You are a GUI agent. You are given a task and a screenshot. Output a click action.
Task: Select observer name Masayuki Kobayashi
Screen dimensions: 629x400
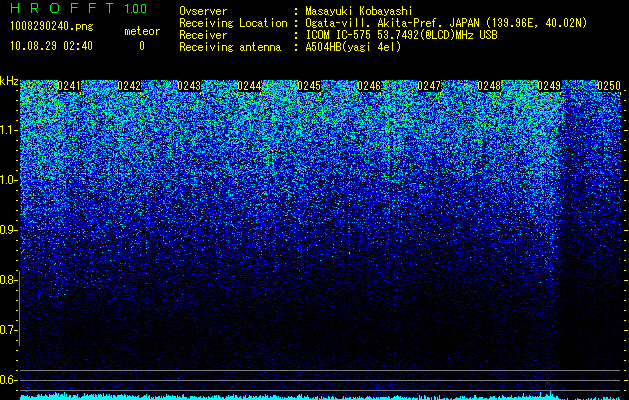click(359, 11)
